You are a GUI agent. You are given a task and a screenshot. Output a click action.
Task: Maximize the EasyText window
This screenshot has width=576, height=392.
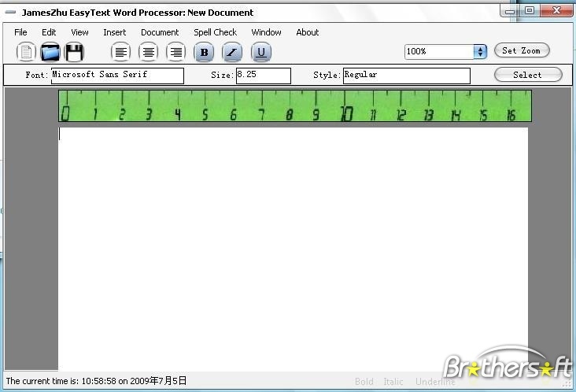tap(530, 11)
